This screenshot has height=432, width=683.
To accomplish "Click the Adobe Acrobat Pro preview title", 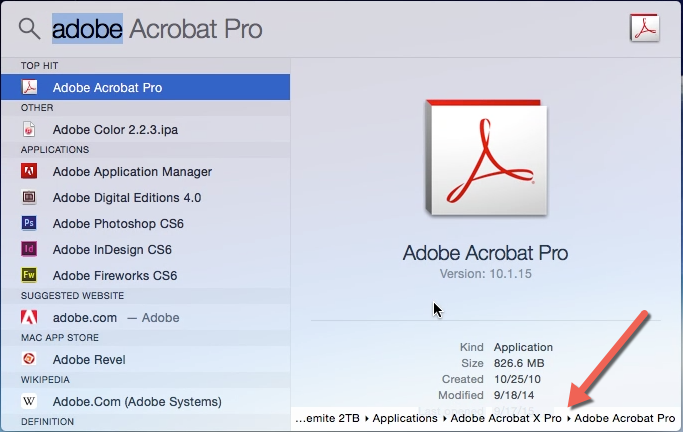I will click(485, 253).
